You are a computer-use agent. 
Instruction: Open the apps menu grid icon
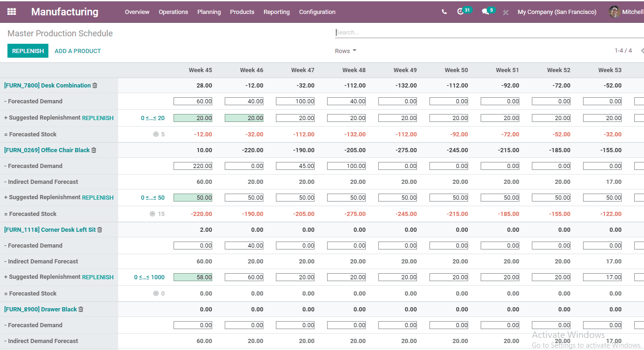tap(12, 12)
